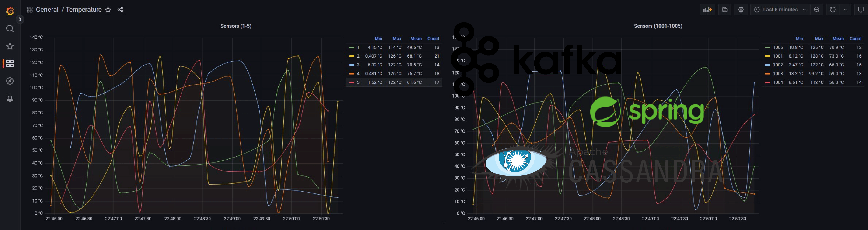Select the 22:48:00 label on the Sensors (1-5) axis

tap(172, 219)
